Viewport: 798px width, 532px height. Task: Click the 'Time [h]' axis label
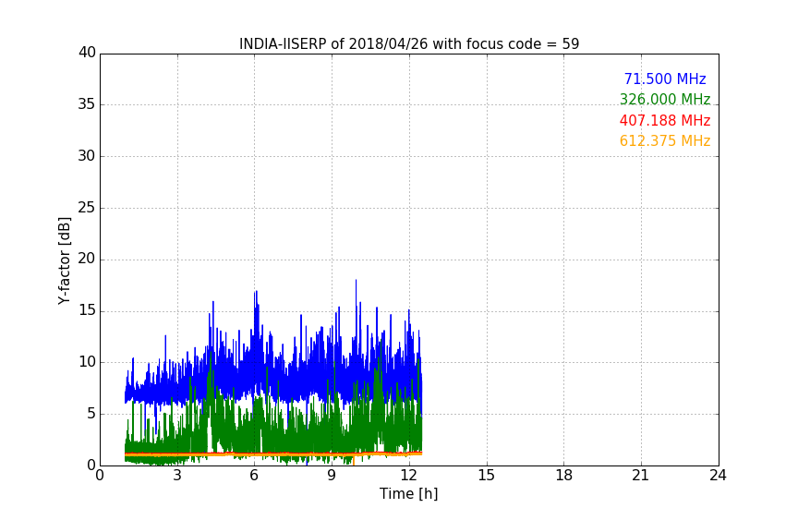pos(408,493)
